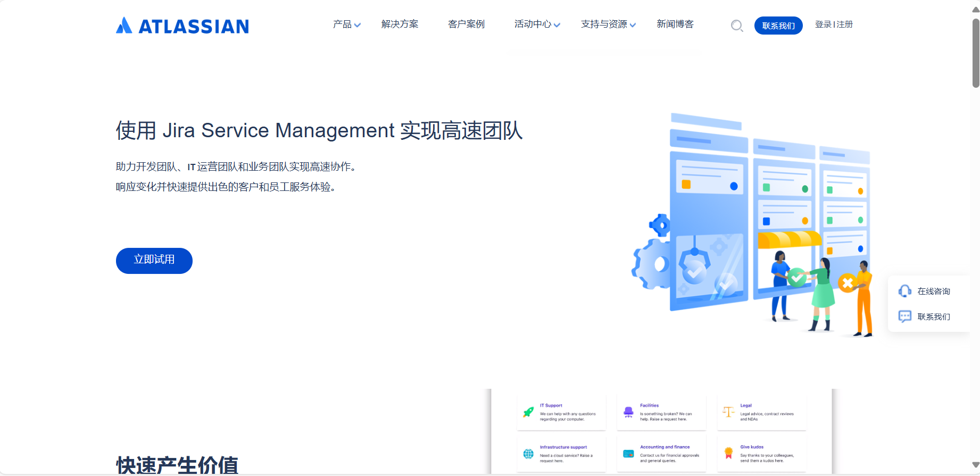
Task: Click the Give kudos award icon
Action: tap(728, 453)
